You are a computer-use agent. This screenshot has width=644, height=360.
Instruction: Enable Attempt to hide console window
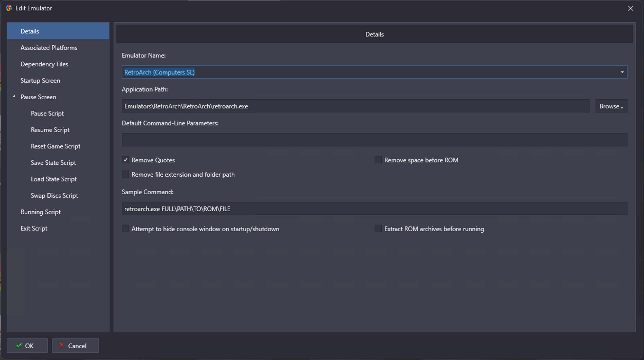point(125,229)
